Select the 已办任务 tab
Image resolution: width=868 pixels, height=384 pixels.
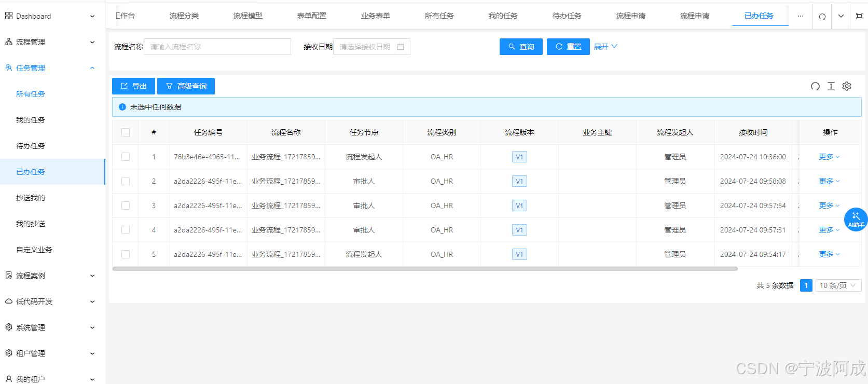coord(759,16)
